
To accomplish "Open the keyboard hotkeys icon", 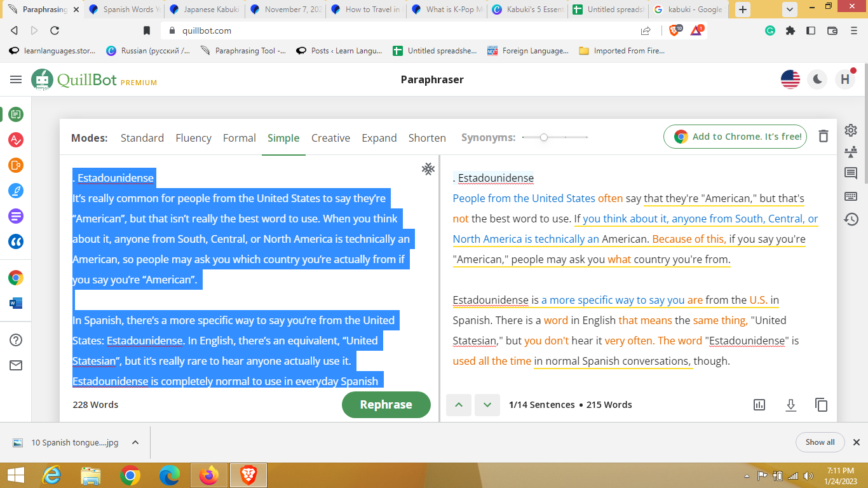I will click(x=851, y=196).
